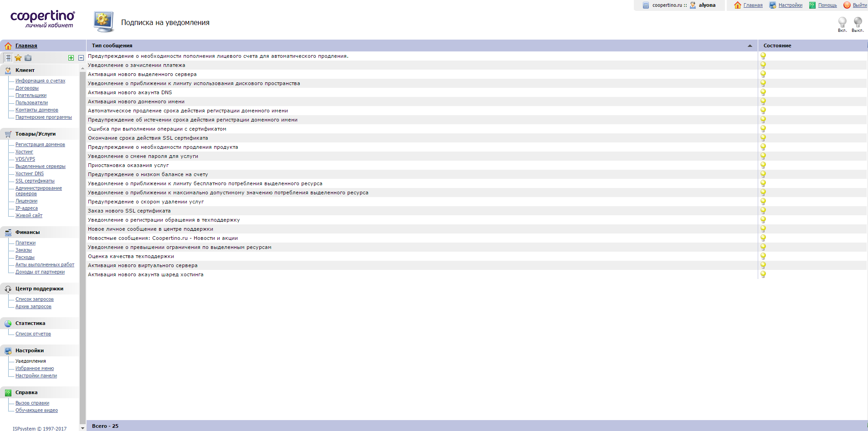The height and width of the screenshot is (431, 868).
Task: Click the Статистика pie chart icon
Action: pos(8,323)
